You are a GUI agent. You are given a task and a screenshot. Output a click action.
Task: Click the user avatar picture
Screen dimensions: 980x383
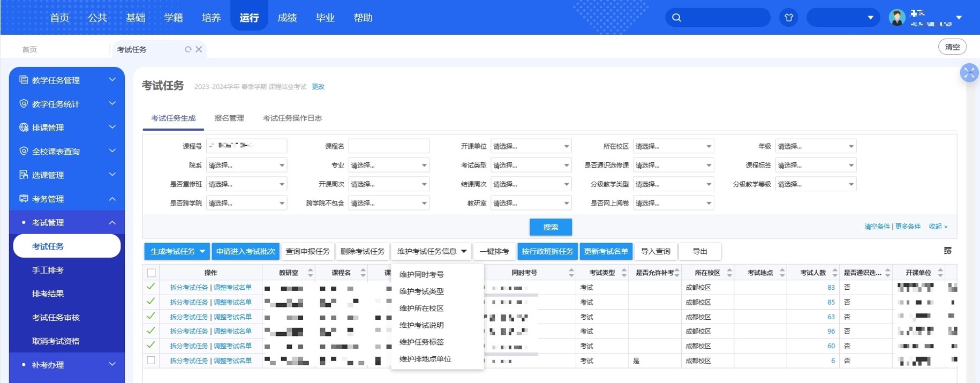point(897,18)
